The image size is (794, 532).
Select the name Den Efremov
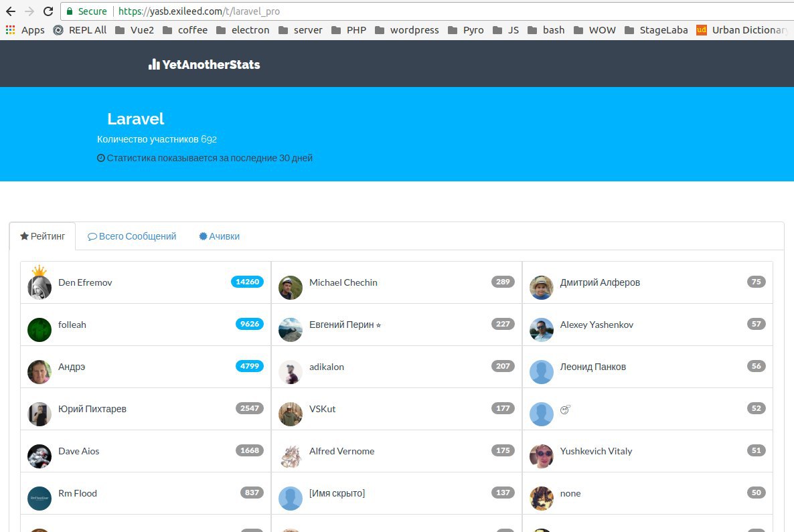pyautogui.click(x=85, y=282)
